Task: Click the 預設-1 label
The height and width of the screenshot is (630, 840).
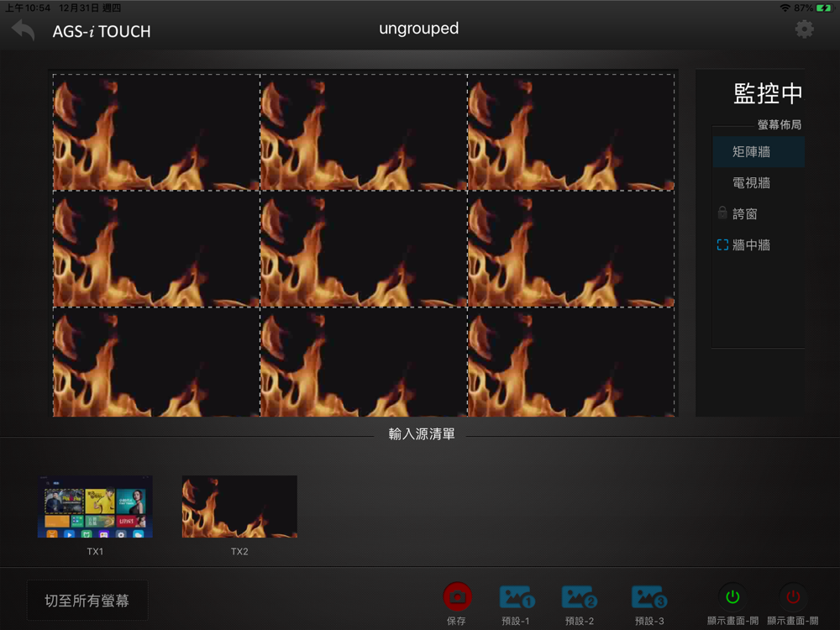Action: click(x=516, y=621)
